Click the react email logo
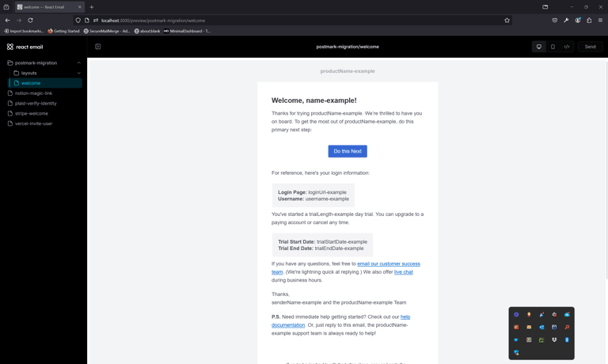The image size is (608, 364). point(25,47)
